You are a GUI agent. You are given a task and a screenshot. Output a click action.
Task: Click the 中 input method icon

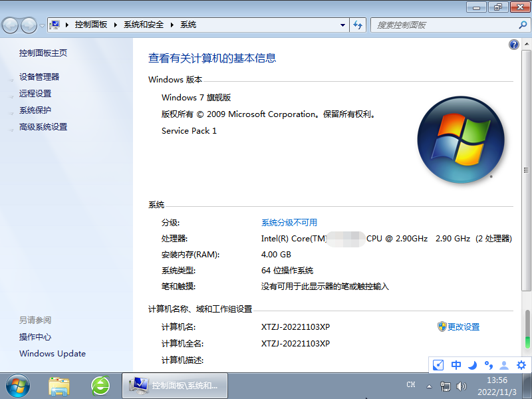pyautogui.click(x=455, y=365)
